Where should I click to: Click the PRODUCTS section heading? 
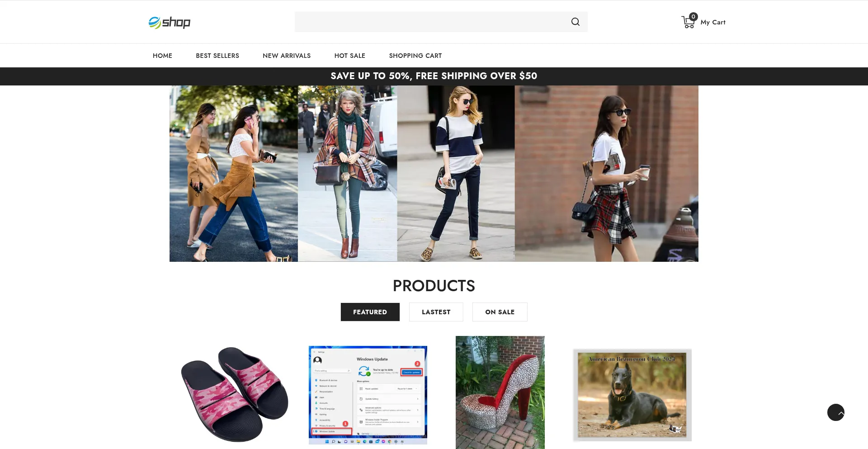434,286
